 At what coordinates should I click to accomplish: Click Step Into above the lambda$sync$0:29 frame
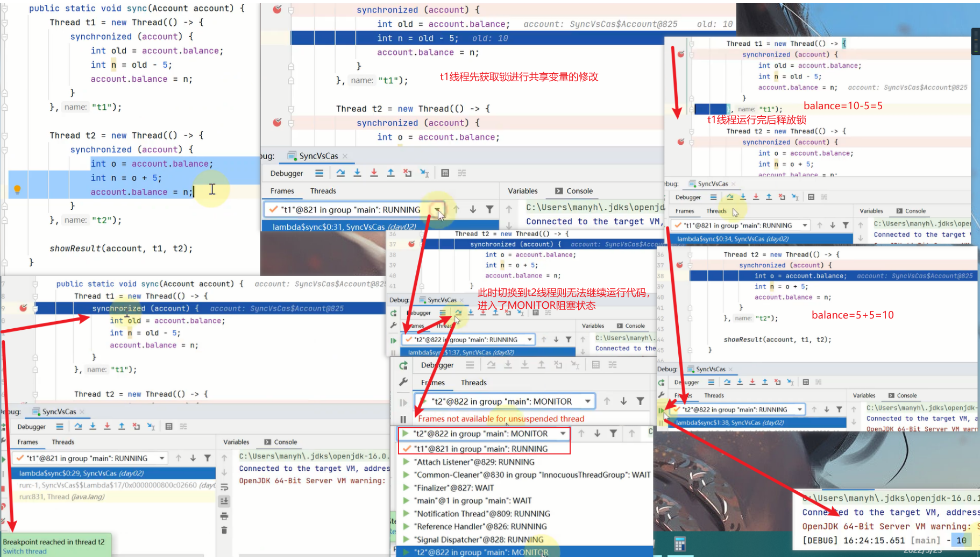[x=93, y=427]
